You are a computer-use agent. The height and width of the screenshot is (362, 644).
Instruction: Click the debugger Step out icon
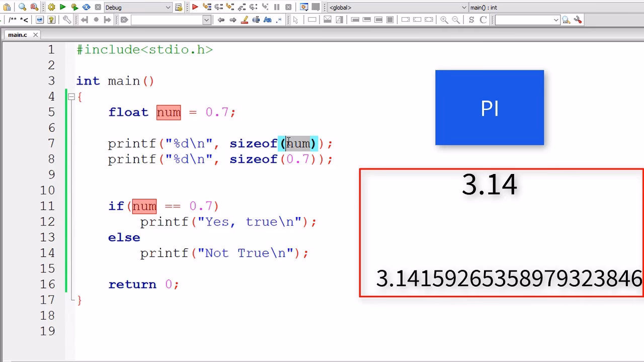point(242,7)
